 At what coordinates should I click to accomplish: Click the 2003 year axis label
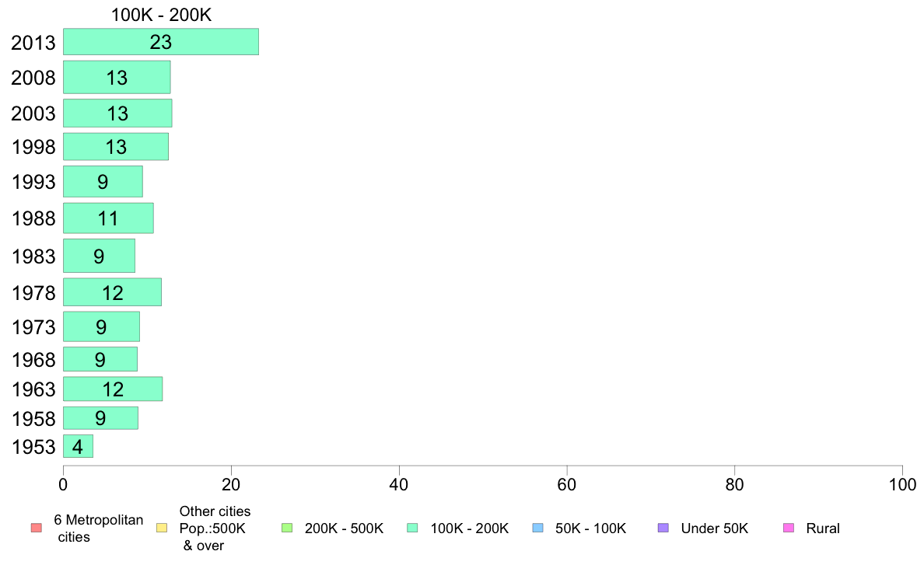(x=33, y=113)
